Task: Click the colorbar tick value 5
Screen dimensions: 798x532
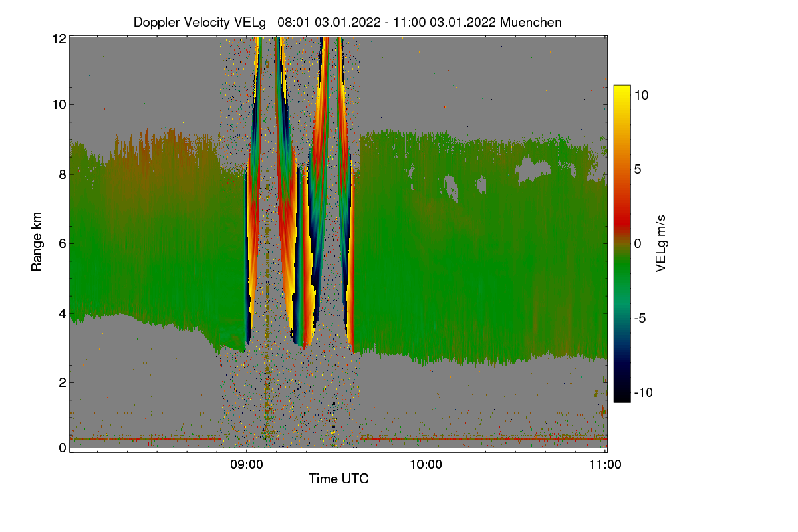Action: tap(638, 169)
